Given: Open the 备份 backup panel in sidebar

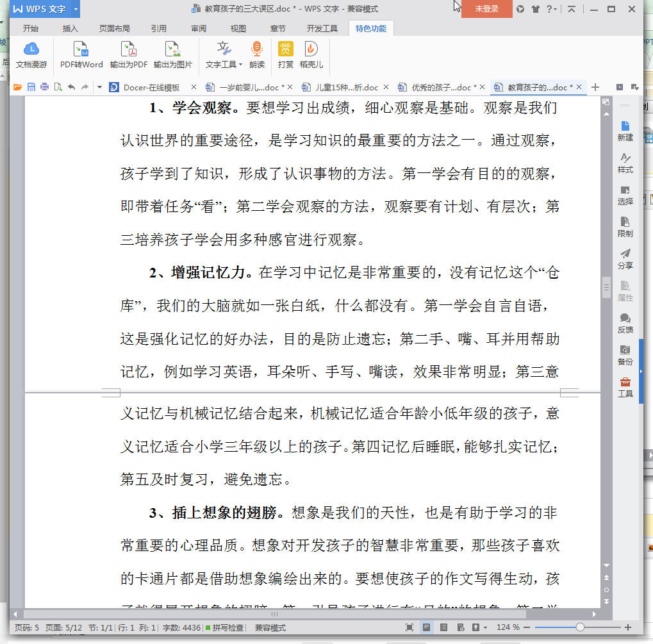Looking at the screenshot, I should 625,354.
